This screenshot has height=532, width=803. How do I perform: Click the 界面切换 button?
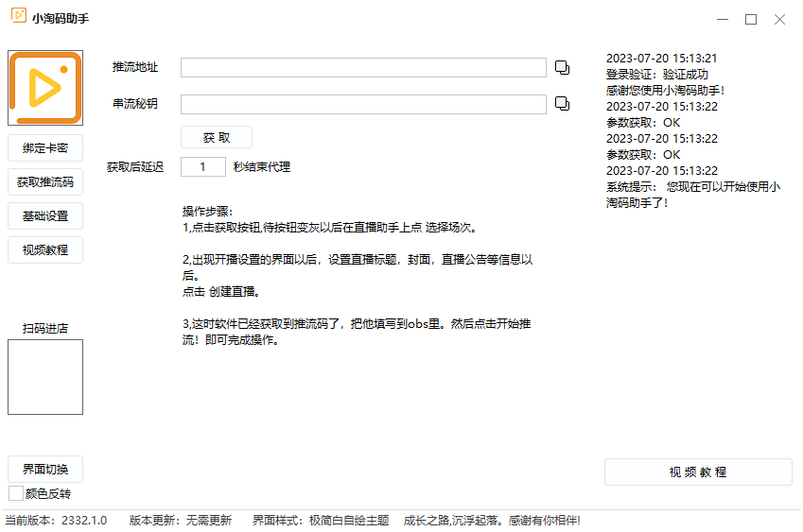point(45,469)
